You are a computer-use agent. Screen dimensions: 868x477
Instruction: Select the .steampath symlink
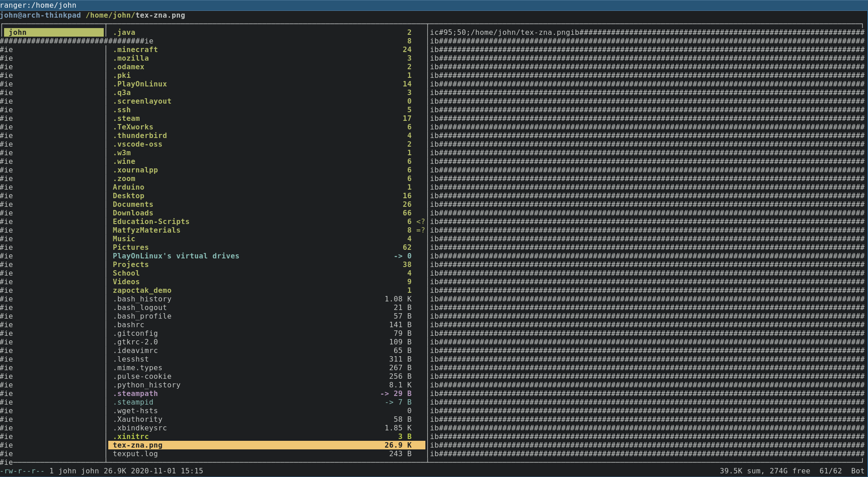point(266,393)
